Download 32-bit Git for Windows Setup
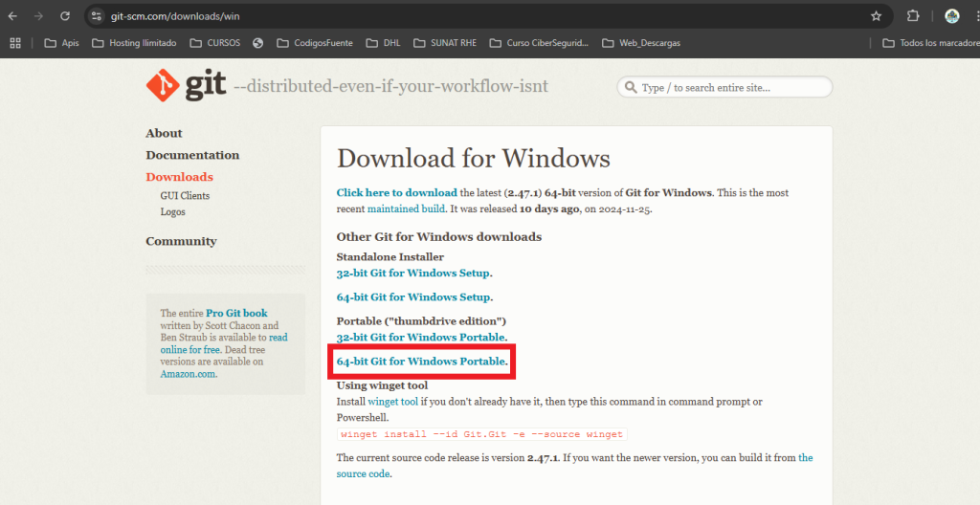The image size is (980, 505). pyautogui.click(x=413, y=274)
